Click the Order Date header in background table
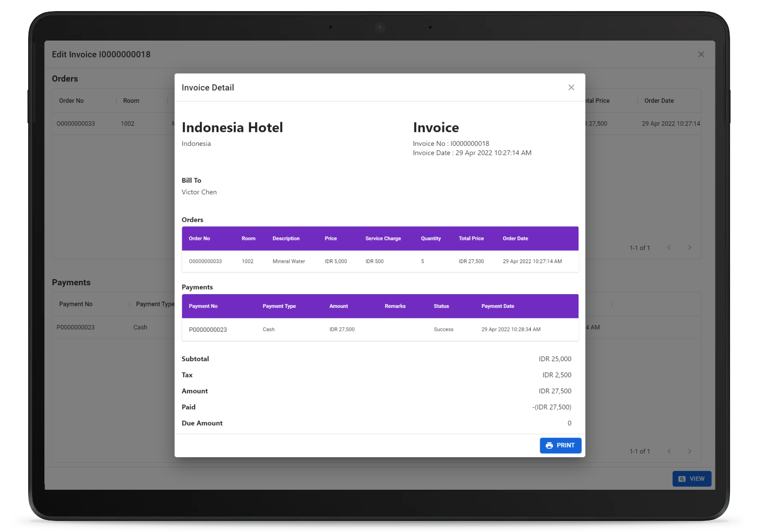This screenshot has width=760, height=532. pyautogui.click(x=658, y=101)
